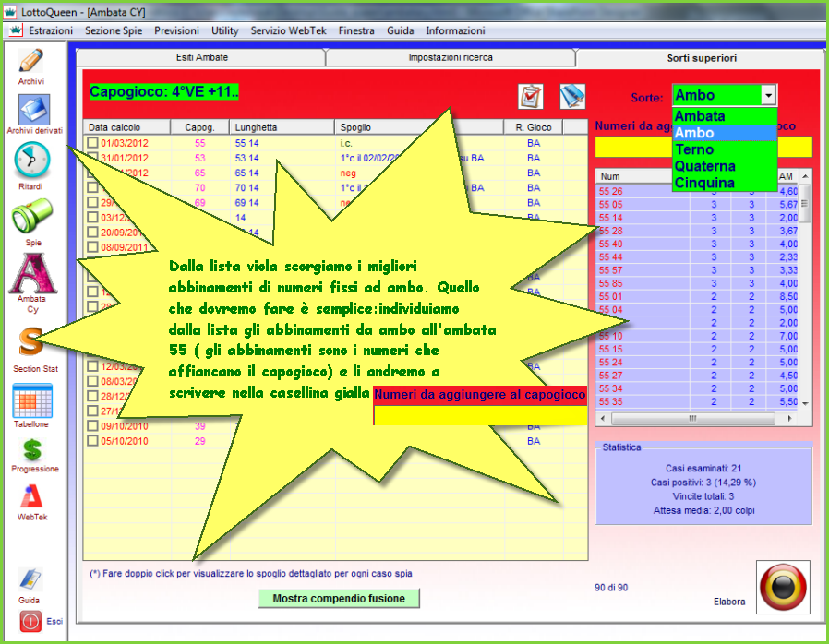
Task: Select Terno in Sorte list
Action: point(725,149)
